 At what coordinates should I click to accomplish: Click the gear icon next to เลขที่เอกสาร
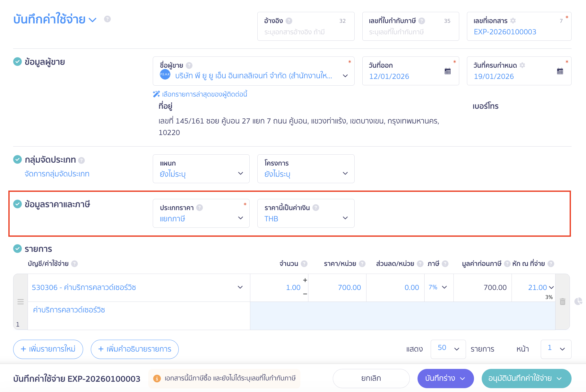[513, 21]
